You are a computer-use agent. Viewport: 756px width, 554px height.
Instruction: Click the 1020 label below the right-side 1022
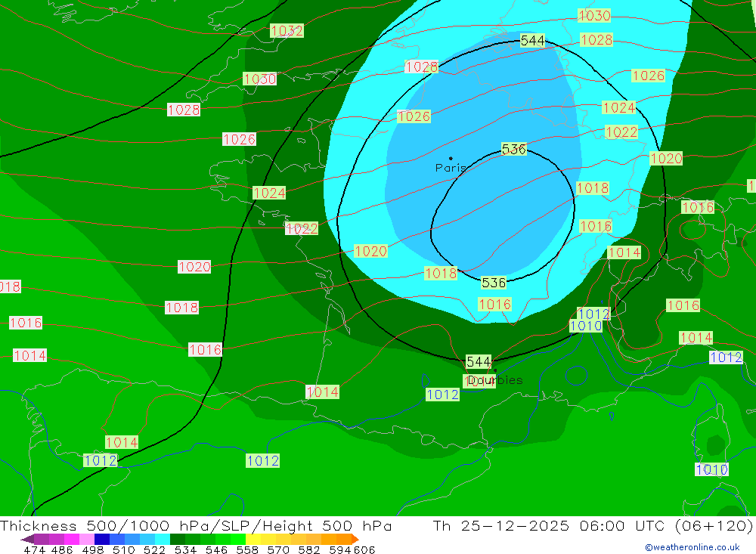click(666, 158)
